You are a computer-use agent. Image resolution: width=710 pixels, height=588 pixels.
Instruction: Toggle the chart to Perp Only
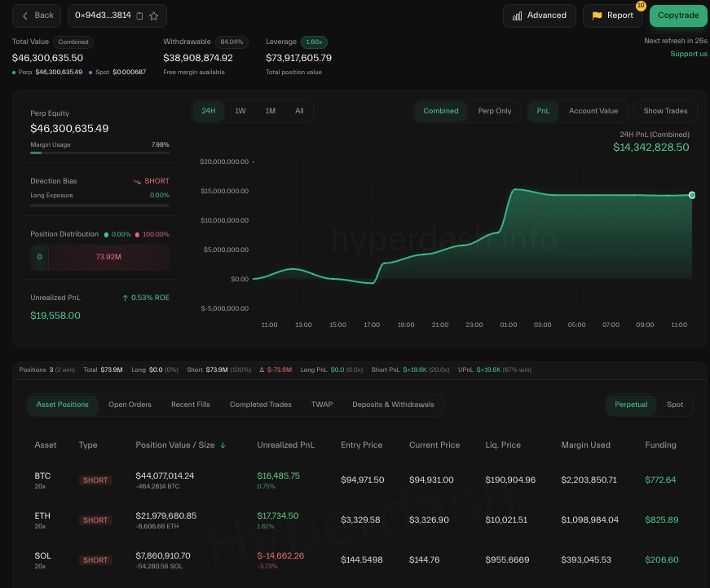pos(494,111)
